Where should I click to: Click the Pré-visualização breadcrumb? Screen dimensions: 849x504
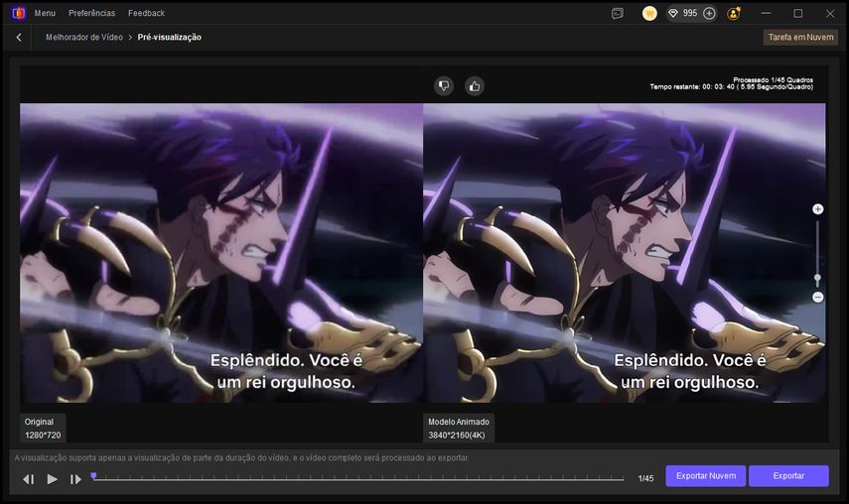coord(170,38)
